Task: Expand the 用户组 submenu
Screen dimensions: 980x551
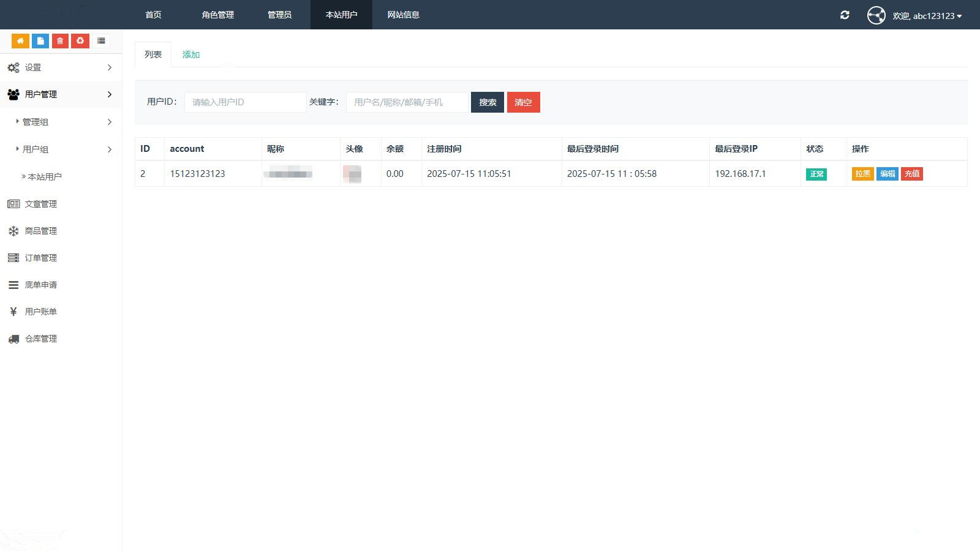Action: pos(64,149)
